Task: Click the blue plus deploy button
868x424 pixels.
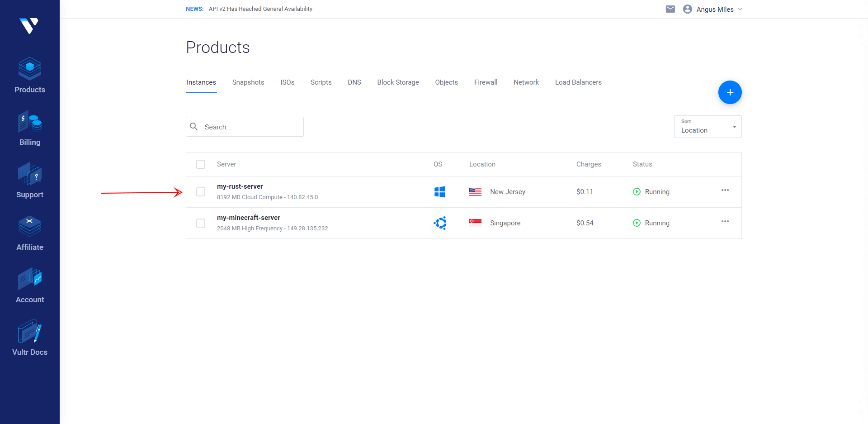Action: [730, 92]
